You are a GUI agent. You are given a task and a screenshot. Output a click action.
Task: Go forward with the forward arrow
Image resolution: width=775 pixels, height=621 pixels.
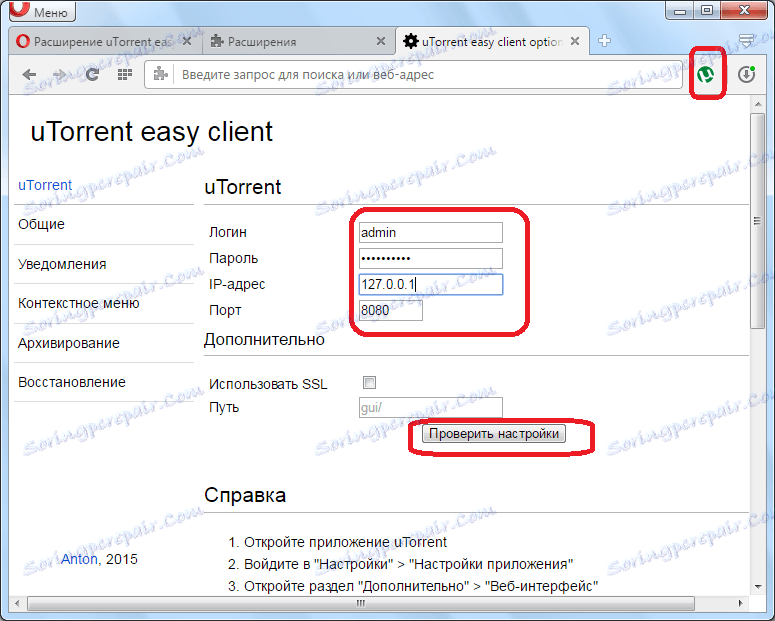60,75
